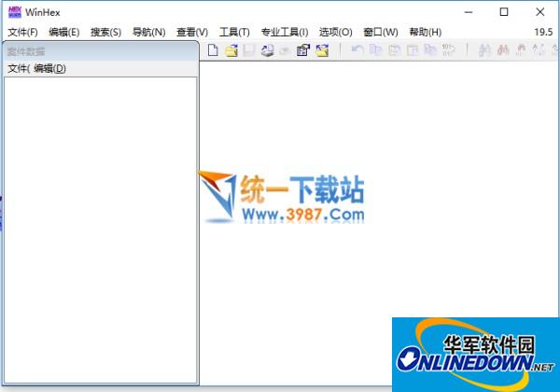Open the 导航(N) menu
Screen dimensions: 560x392
149,32
